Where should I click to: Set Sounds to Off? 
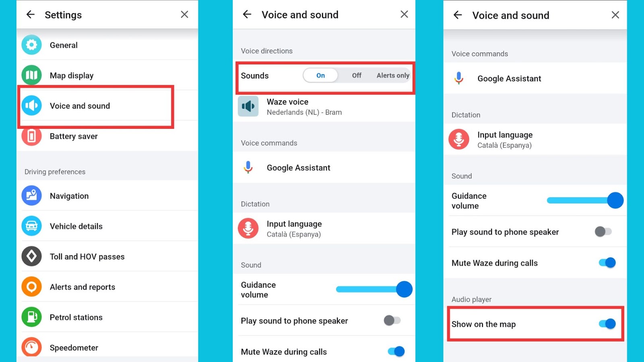(x=357, y=75)
